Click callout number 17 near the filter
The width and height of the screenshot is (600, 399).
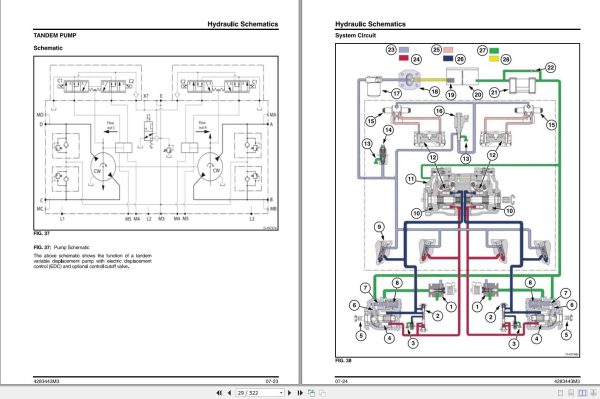[396, 93]
